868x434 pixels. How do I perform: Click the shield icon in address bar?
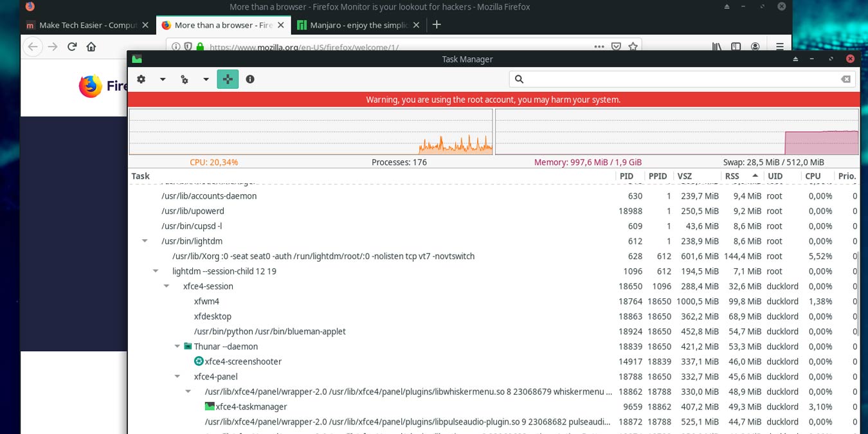click(x=187, y=46)
